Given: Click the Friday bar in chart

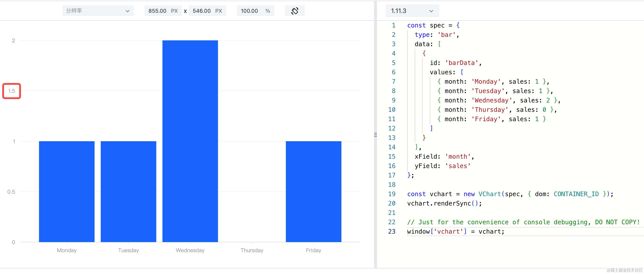Looking at the screenshot, I should [313, 191].
